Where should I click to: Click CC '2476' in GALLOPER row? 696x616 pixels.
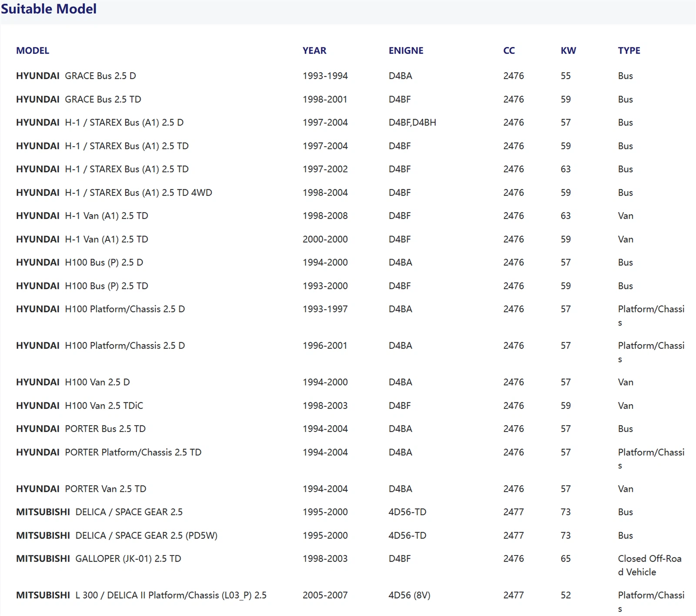tap(513, 559)
